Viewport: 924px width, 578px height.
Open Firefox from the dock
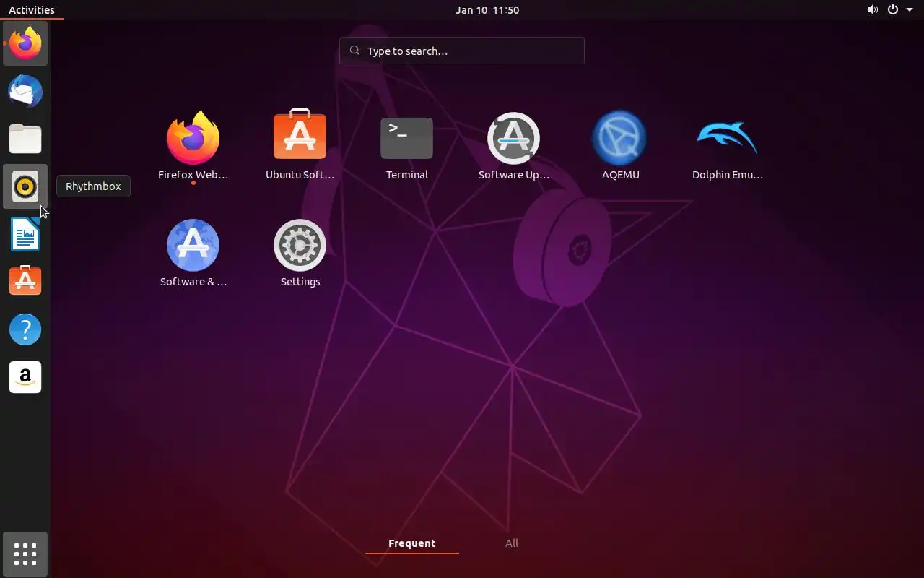tap(25, 43)
